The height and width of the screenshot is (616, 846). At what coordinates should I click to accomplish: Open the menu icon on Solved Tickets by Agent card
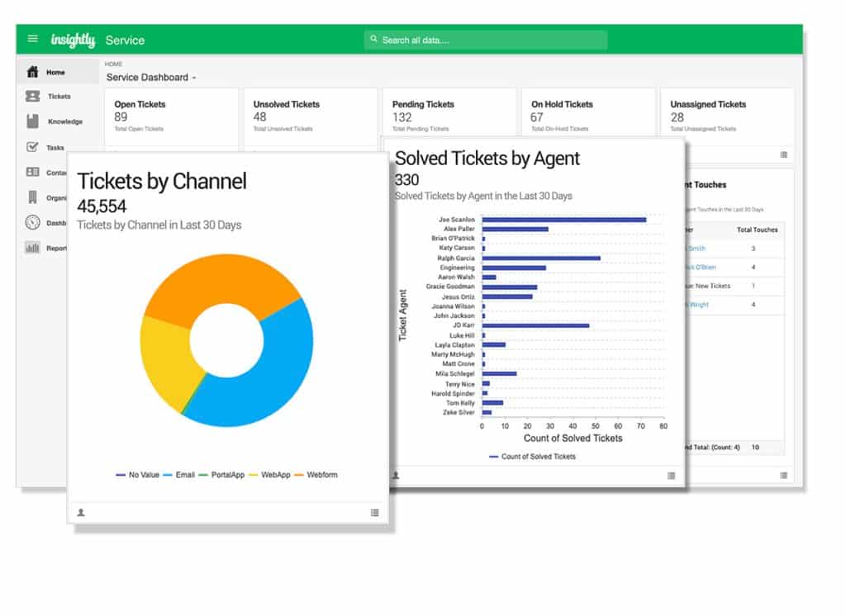coord(669,476)
